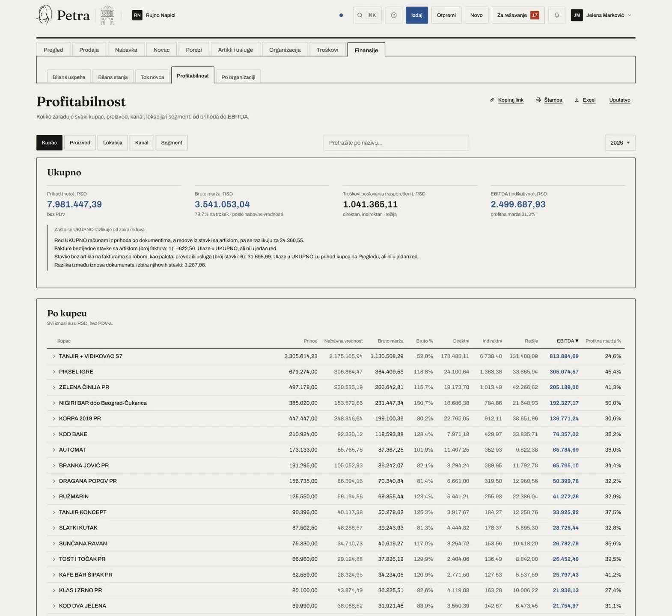This screenshot has height=616, width=672.
Task: Open notifications bell icon
Action: (556, 15)
